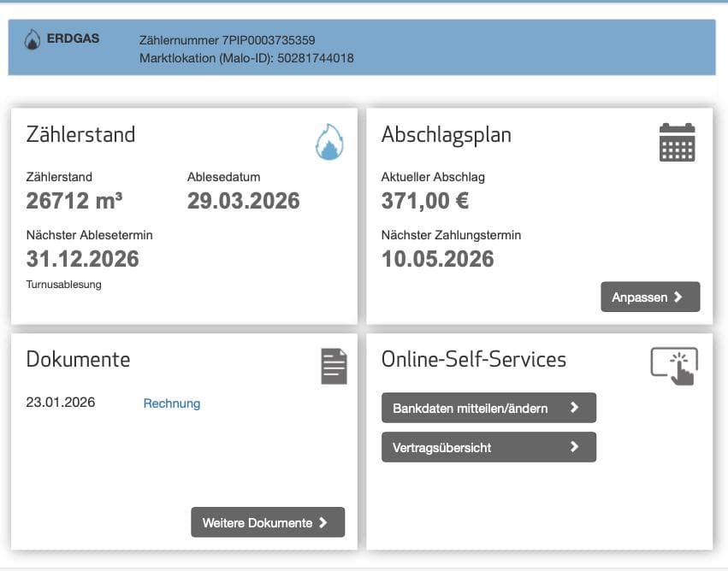Open the Anpassen button for Abschlag

pos(650,297)
